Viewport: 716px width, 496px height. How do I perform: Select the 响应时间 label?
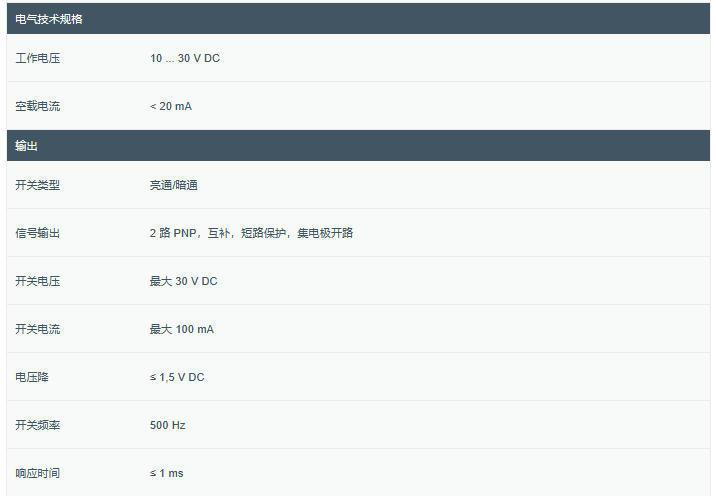[x=38, y=473]
